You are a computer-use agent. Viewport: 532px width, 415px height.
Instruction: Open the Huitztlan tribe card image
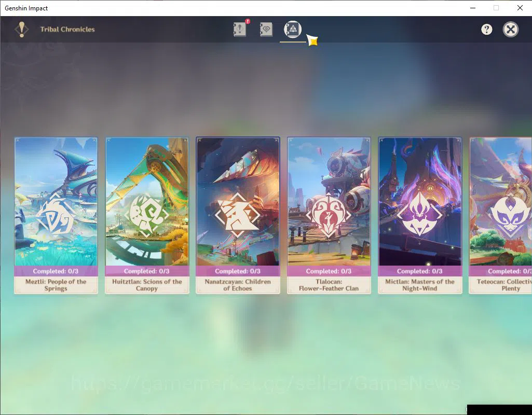click(x=147, y=201)
